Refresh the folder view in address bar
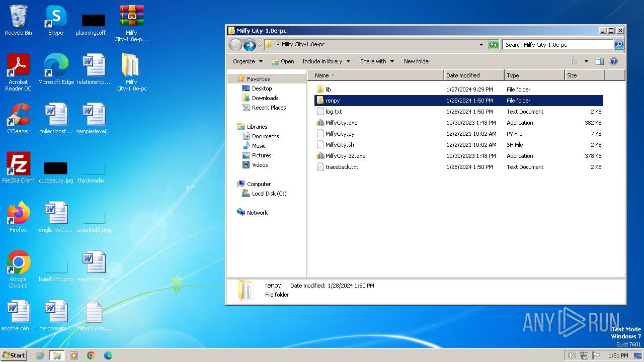644x362 pixels. pos(494,45)
